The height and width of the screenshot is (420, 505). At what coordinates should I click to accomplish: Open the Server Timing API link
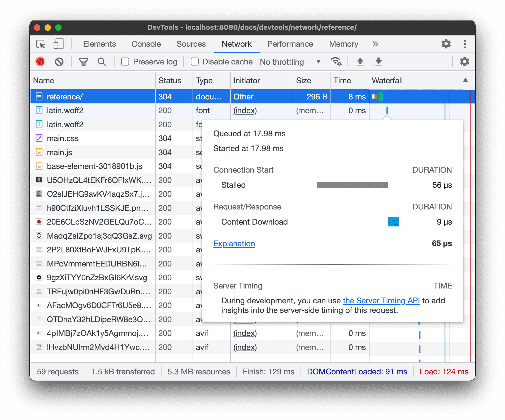[x=381, y=300]
